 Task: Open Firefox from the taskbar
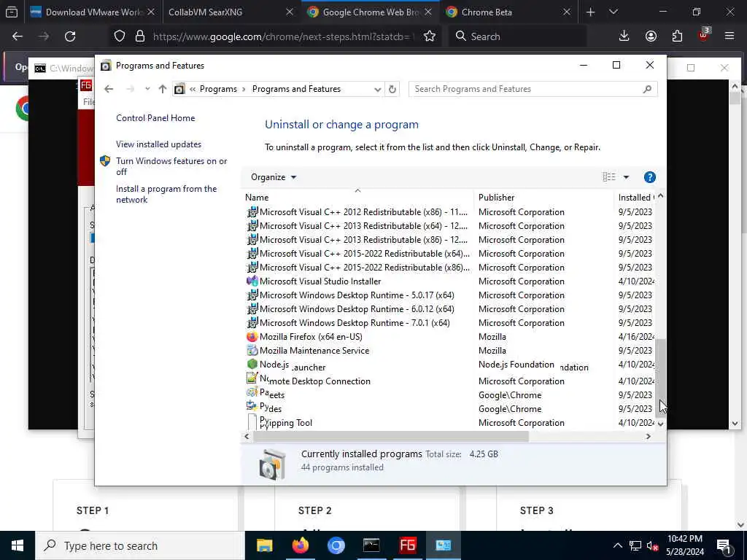[x=300, y=545]
